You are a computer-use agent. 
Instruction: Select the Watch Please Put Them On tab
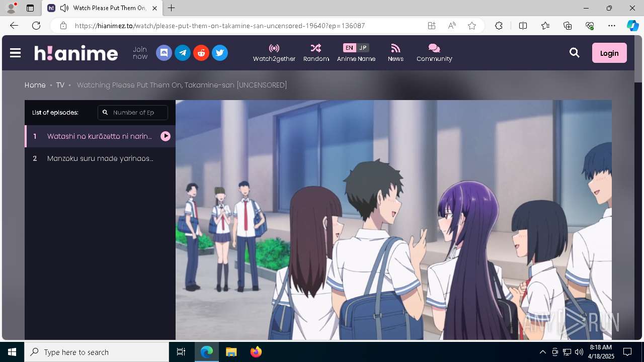point(103,8)
